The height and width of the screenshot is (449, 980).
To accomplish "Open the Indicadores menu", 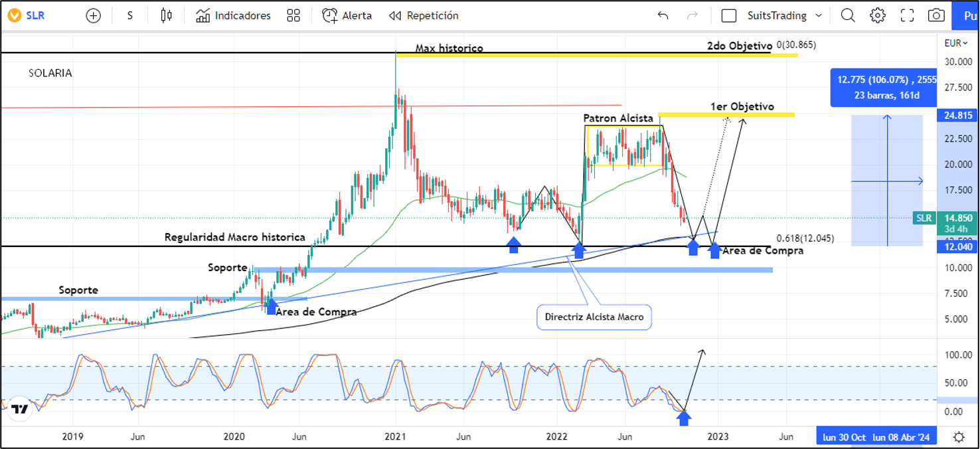I will point(234,15).
